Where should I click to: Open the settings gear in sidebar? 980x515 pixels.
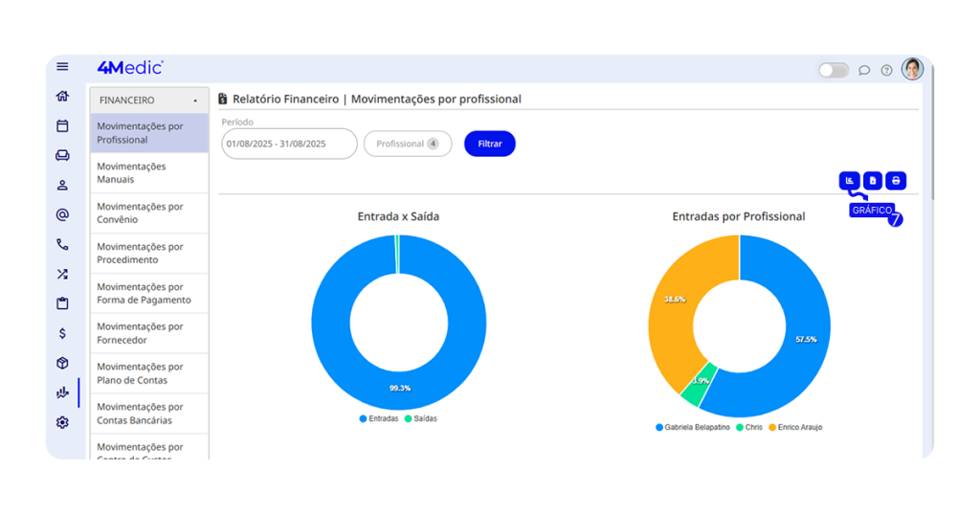[62, 422]
